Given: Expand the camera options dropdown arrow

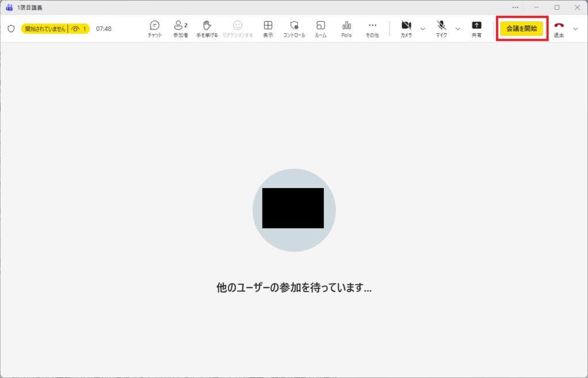Looking at the screenshot, I should click(x=423, y=29).
